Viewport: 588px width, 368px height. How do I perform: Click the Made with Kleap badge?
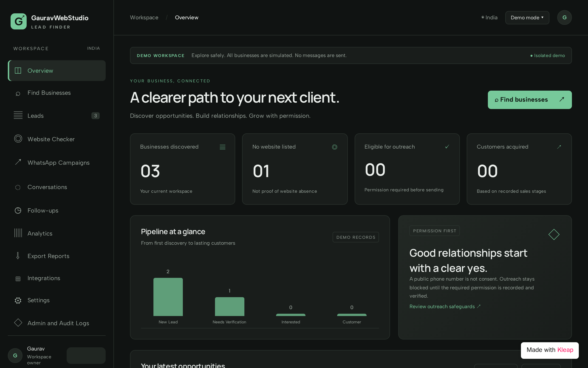click(x=550, y=350)
